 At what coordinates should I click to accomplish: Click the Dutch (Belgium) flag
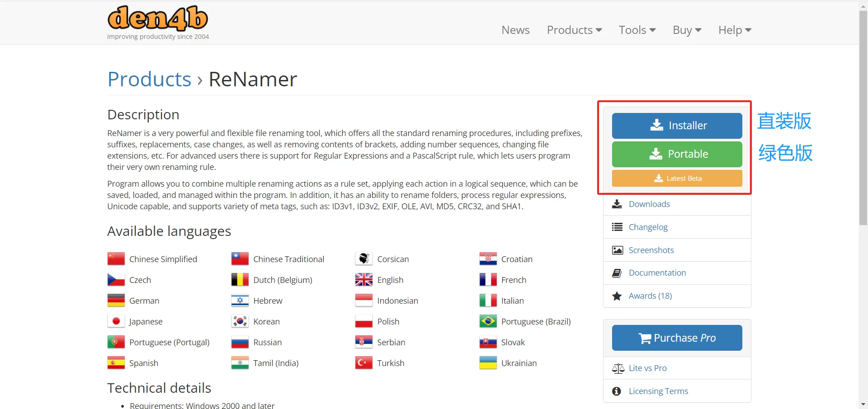pos(240,280)
